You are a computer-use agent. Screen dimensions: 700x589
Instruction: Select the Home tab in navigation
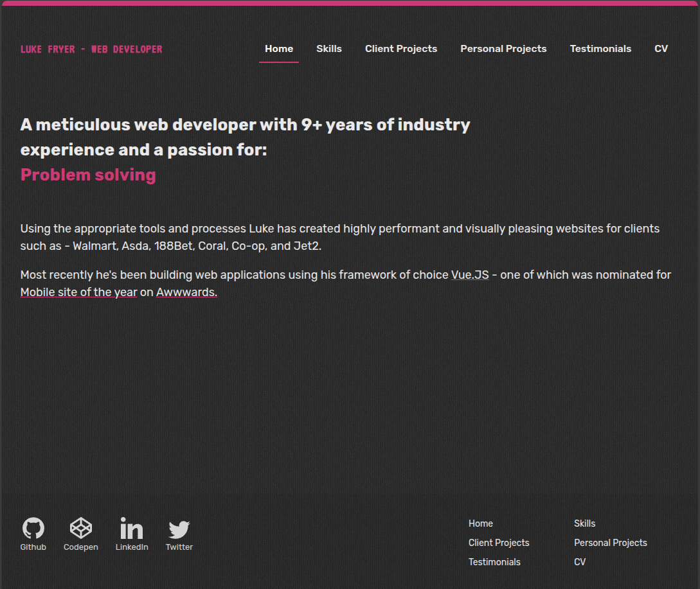278,48
